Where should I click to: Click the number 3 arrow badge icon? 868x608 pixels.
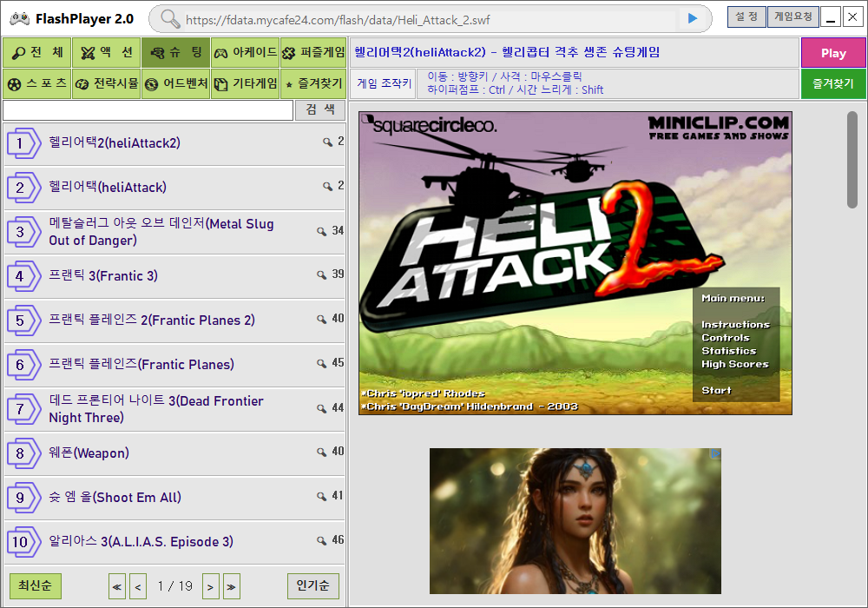tap(23, 232)
